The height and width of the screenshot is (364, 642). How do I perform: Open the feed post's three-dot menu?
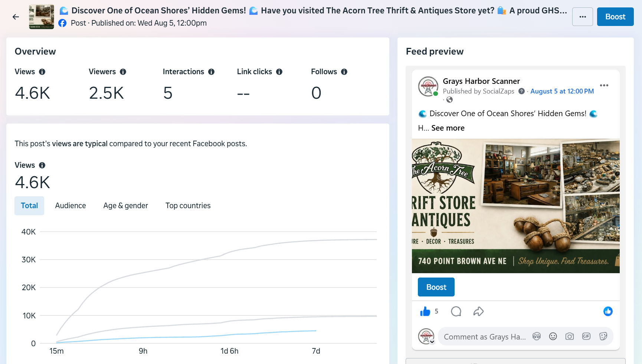click(604, 85)
